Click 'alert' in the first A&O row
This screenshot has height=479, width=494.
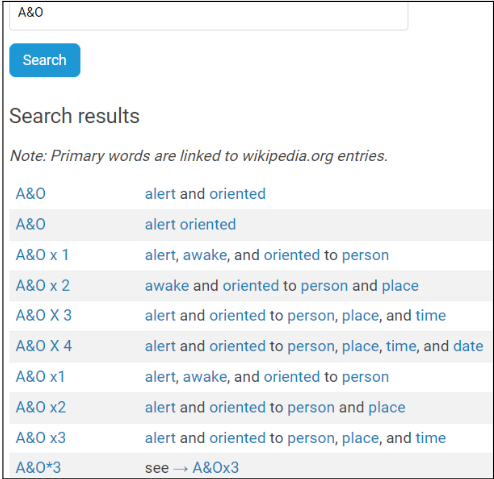point(160,194)
